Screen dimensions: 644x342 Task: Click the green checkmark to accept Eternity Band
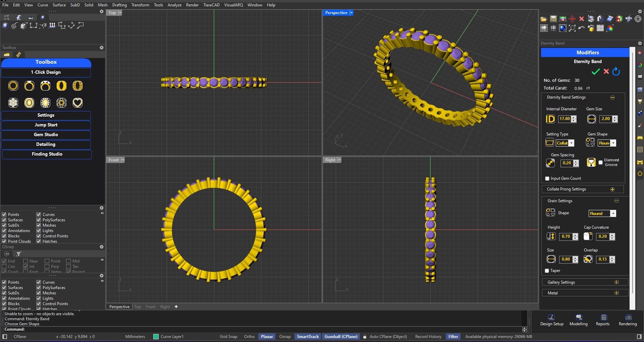pos(595,72)
